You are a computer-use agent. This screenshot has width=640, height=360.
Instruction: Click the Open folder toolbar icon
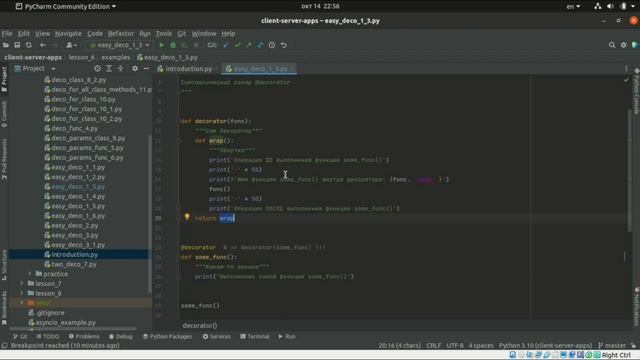[6, 45]
